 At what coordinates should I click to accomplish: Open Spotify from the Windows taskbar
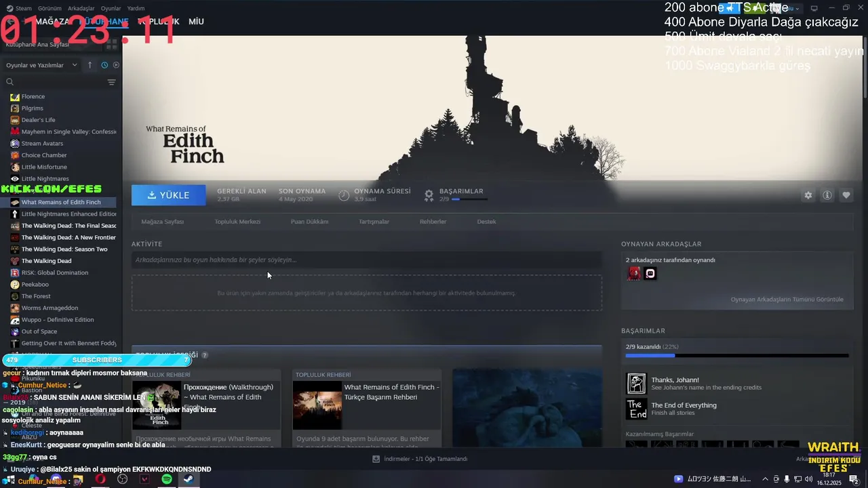(167, 479)
